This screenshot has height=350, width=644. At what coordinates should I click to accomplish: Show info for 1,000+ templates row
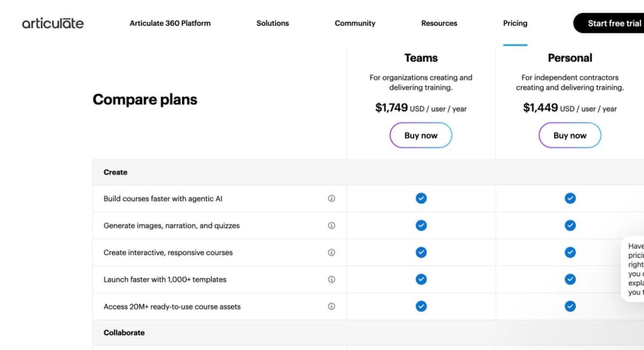[332, 279]
